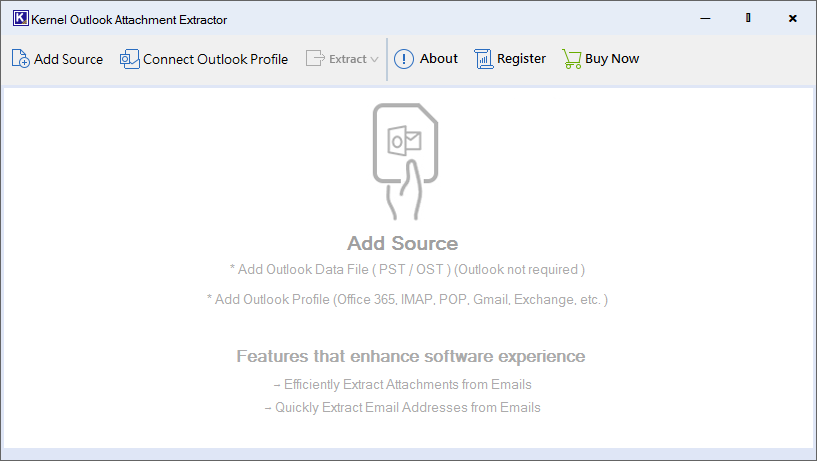This screenshot has width=817, height=461.
Task: Maximize the application window
Action: point(748,18)
